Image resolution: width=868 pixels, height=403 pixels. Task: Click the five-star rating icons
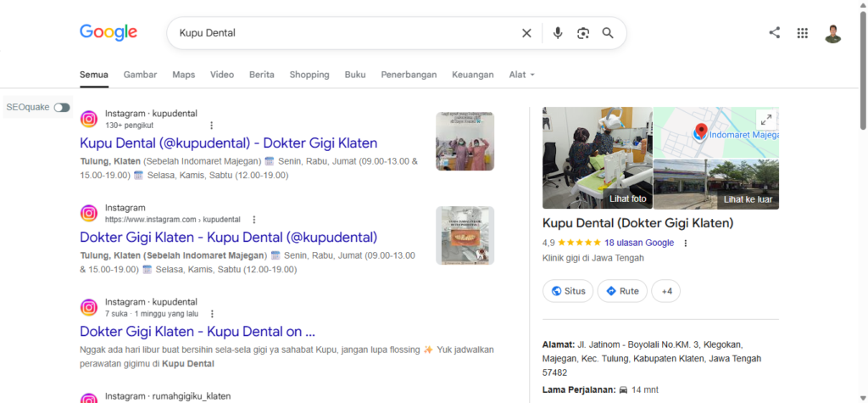tap(579, 243)
